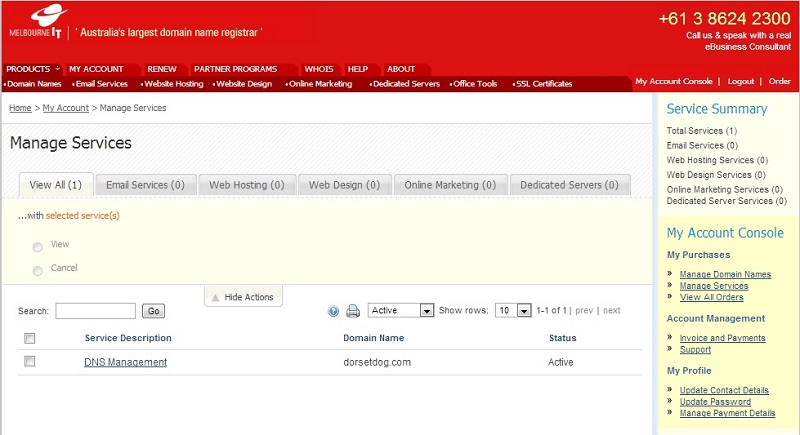The width and height of the screenshot is (800, 435).
Task: Select the Cancel radio button
Action: pos(37,270)
